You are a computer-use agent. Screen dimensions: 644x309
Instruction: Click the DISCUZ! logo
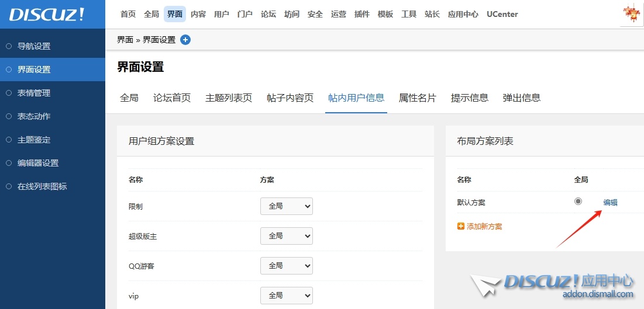point(46,15)
